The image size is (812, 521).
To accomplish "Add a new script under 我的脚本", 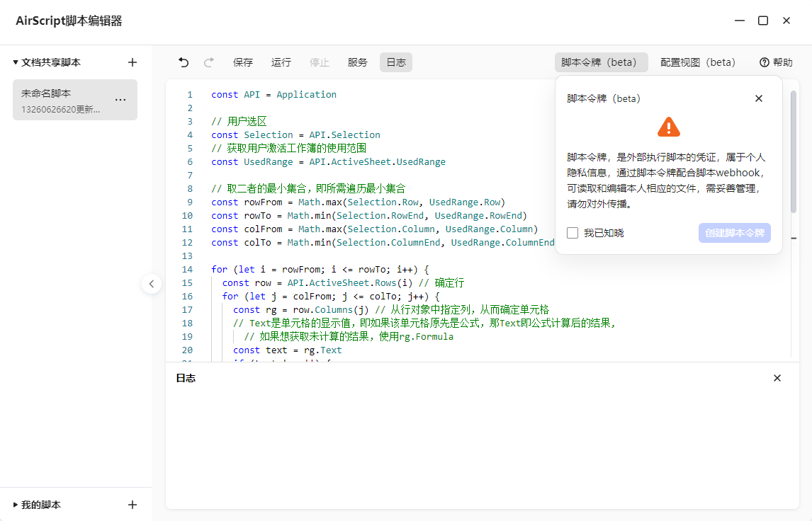I will [x=132, y=505].
